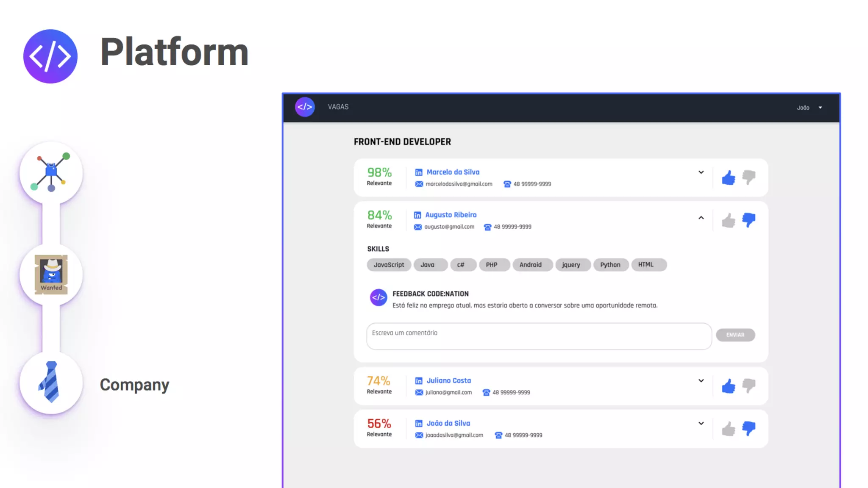This screenshot has height=488, width=868.
Task: Click LinkedIn icon beside João da Silva
Action: coord(418,424)
